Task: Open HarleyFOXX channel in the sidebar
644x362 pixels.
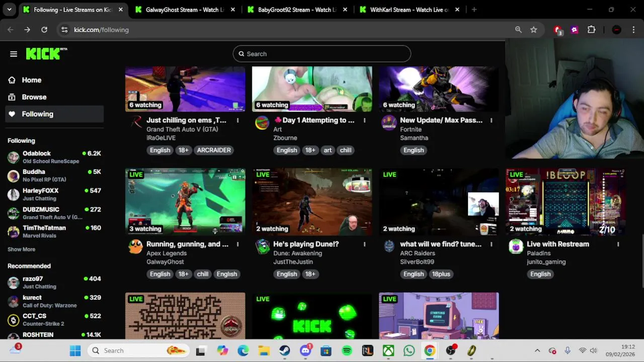Action: (x=54, y=194)
